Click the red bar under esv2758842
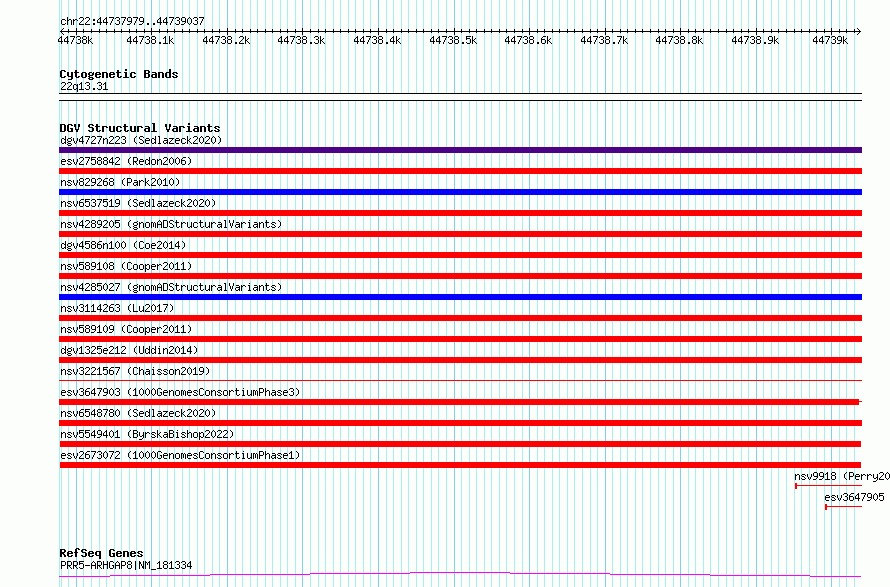Image resolution: width=890 pixels, height=587 pixels. point(460,171)
